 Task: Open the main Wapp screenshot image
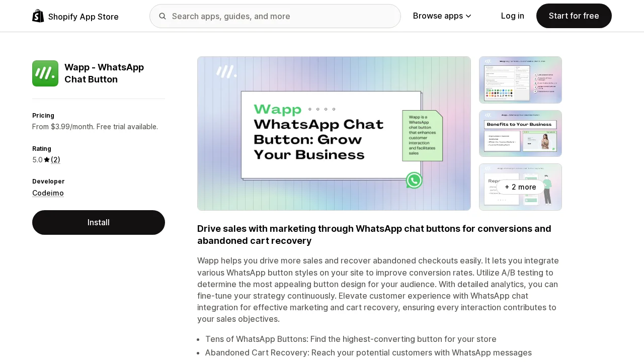[334, 133]
